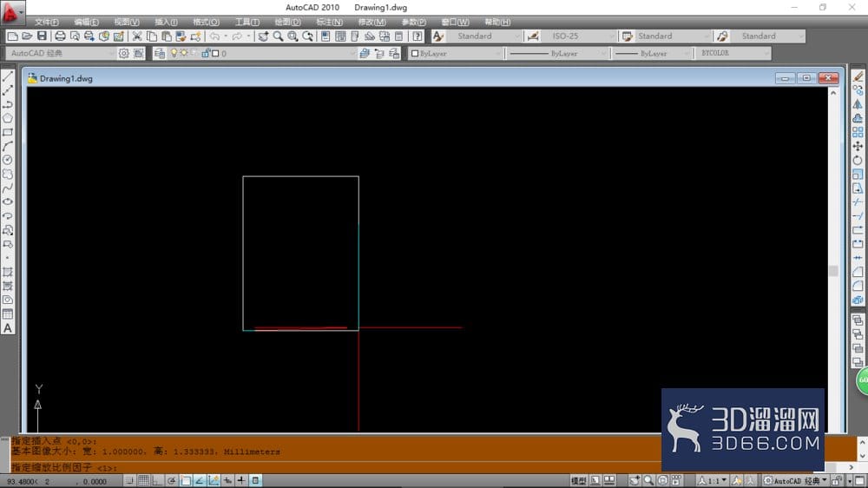Click the AutoCAD application menu button

click(x=11, y=13)
